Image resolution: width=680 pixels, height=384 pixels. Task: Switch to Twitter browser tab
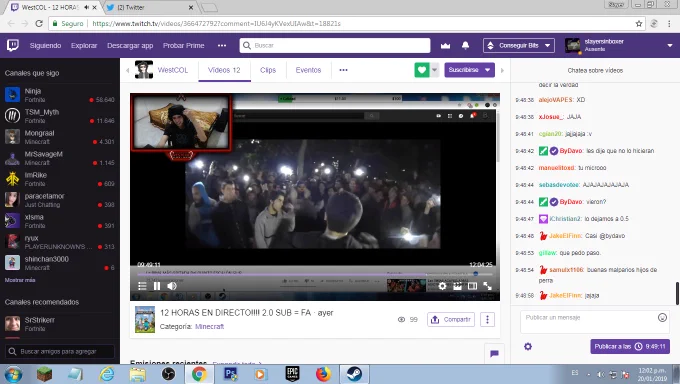150,7
